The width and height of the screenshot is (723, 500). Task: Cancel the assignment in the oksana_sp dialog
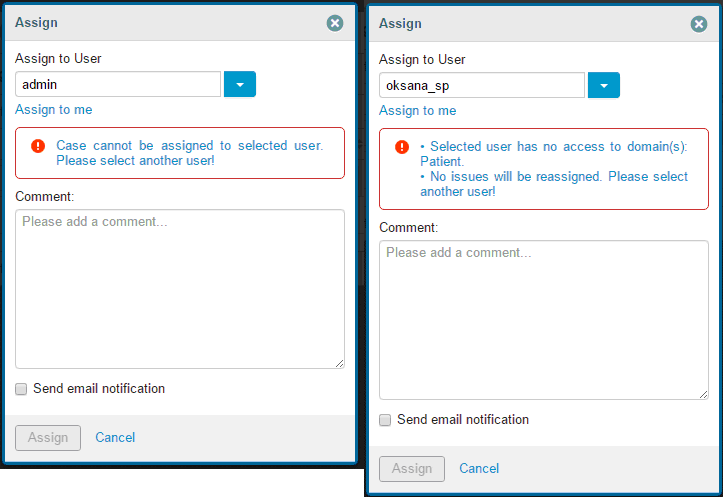(x=479, y=468)
